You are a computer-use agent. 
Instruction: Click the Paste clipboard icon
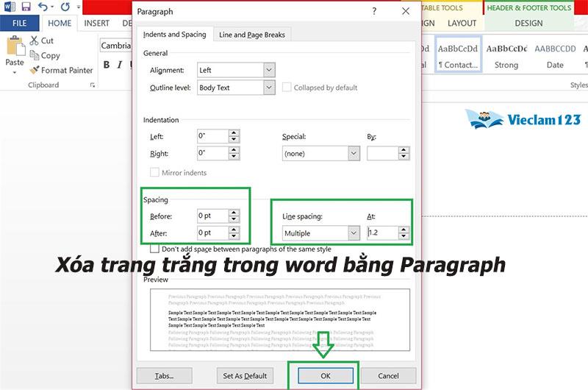click(15, 46)
